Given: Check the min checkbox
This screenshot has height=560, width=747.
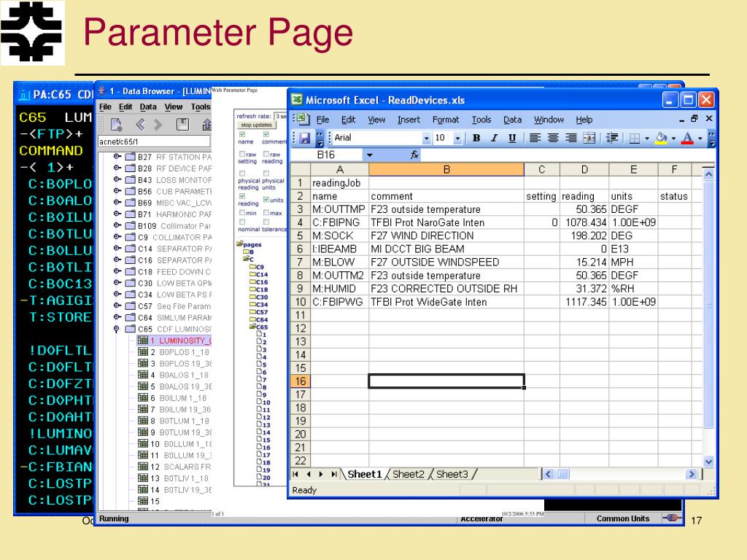Looking at the screenshot, I should pos(242,213).
